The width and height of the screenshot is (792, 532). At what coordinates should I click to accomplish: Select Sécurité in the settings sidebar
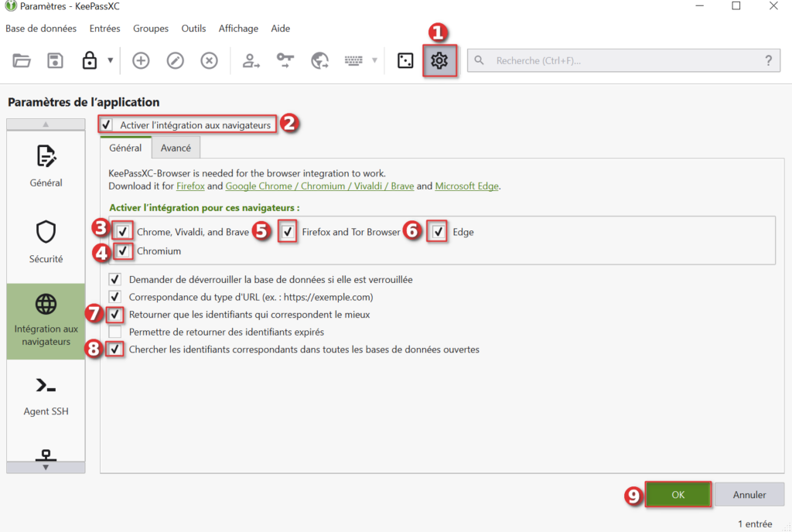tap(46, 241)
